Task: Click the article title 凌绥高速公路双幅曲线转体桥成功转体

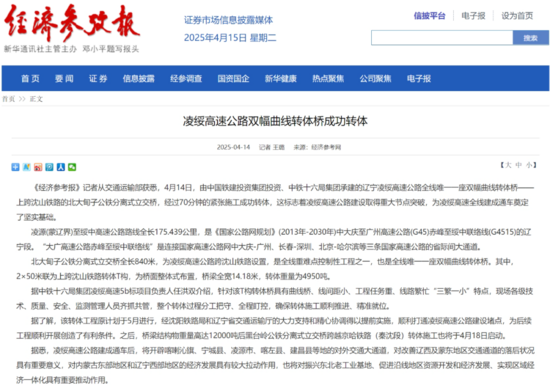Action: (275, 121)
